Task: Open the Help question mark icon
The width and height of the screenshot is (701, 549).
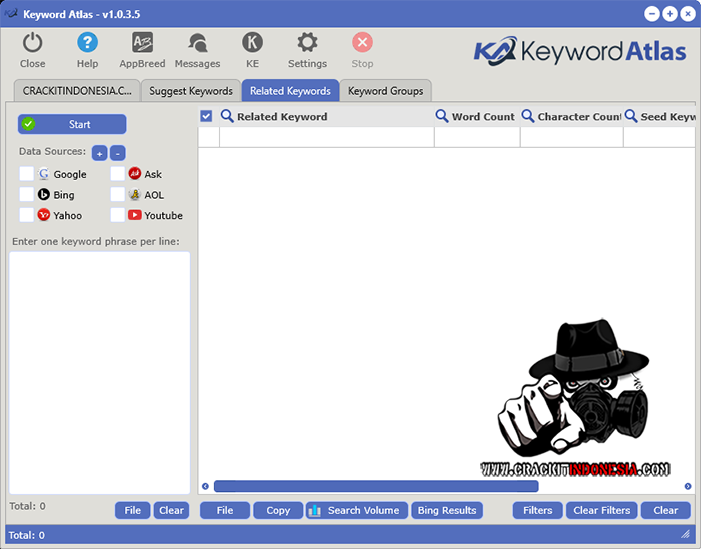Action: 88,43
